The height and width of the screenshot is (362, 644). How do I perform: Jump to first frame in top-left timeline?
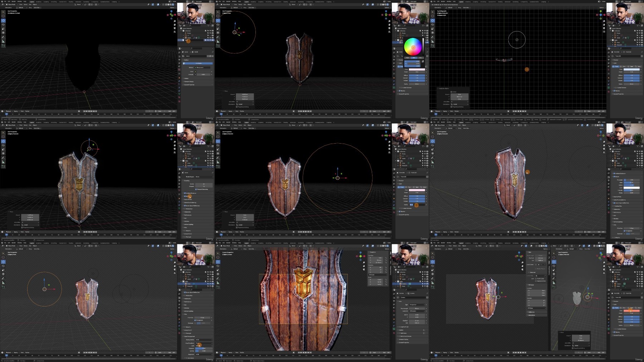[x=84, y=111]
